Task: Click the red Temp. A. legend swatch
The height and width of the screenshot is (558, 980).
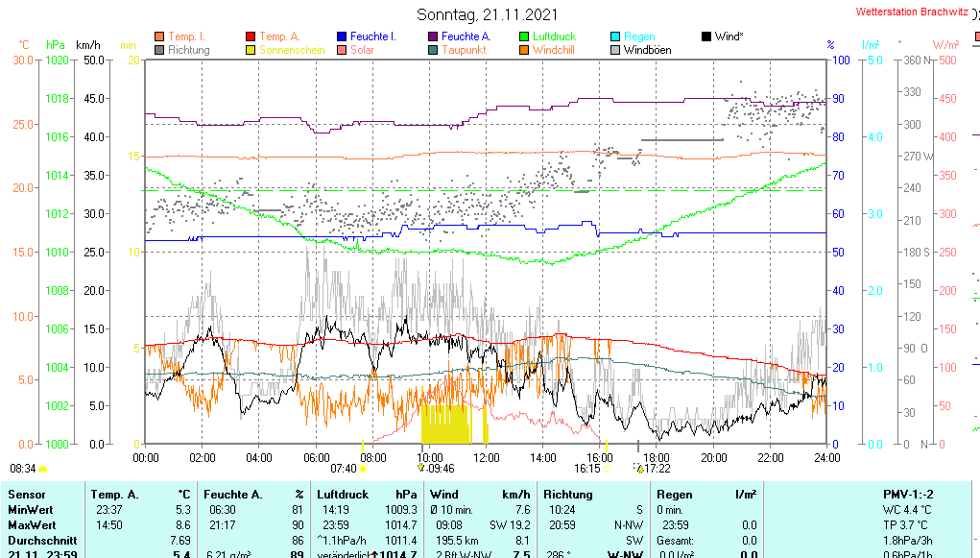Action: pos(251,36)
